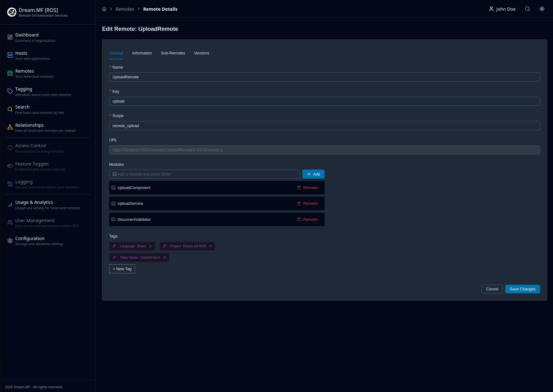This screenshot has width=553, height=392.
Task: Click the home breadcrumb icon
Action: point(104,9)
